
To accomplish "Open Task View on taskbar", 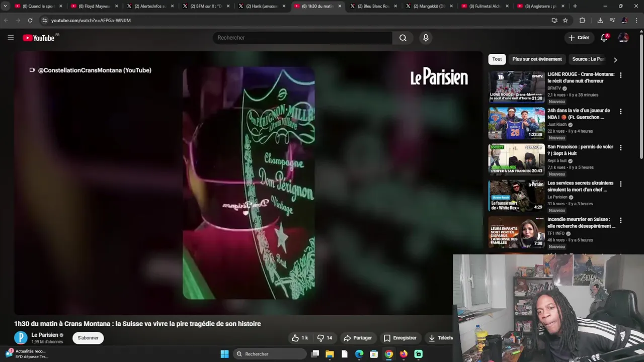I will [315, 354].
